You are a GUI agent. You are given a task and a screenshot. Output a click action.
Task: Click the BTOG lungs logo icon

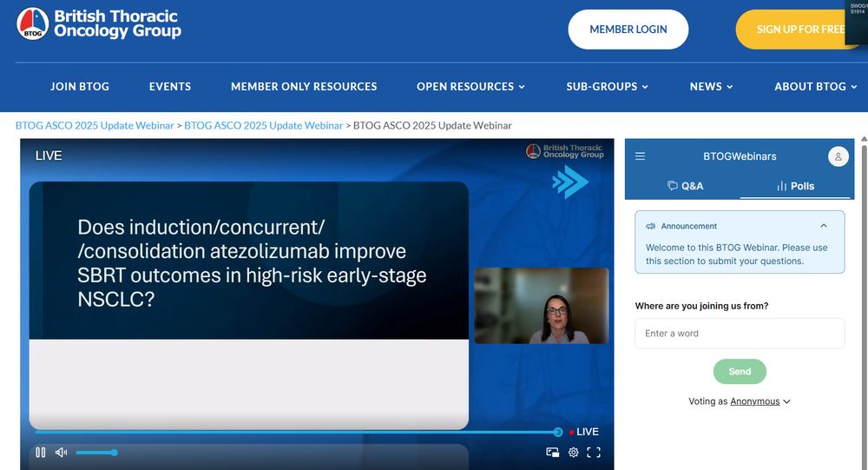[x=33, y=23]
